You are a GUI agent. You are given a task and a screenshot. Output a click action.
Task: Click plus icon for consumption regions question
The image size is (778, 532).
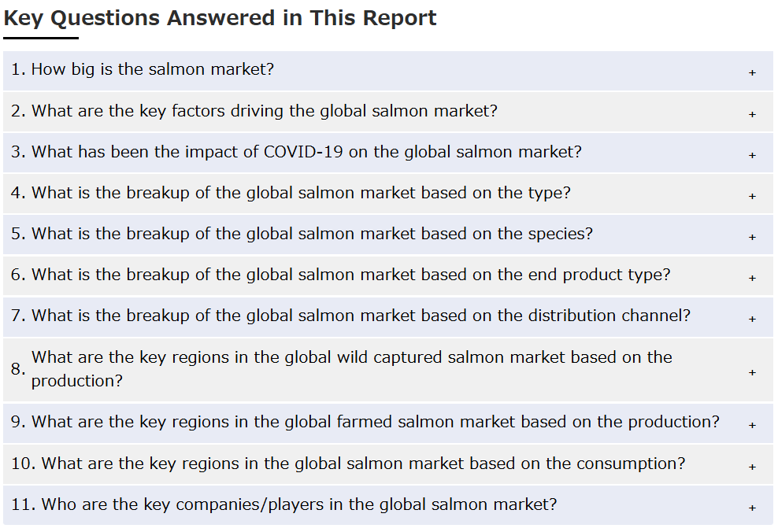[x=752, y=467]
